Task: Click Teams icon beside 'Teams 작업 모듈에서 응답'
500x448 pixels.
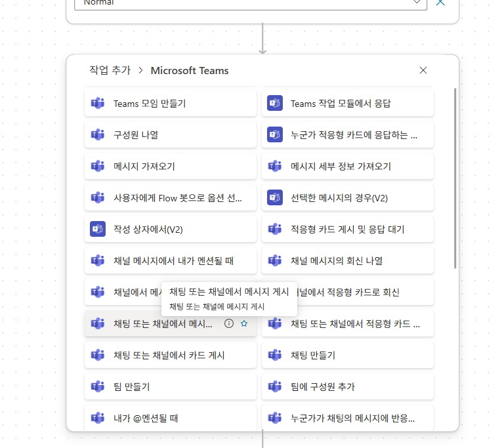Action: [275, 104]
